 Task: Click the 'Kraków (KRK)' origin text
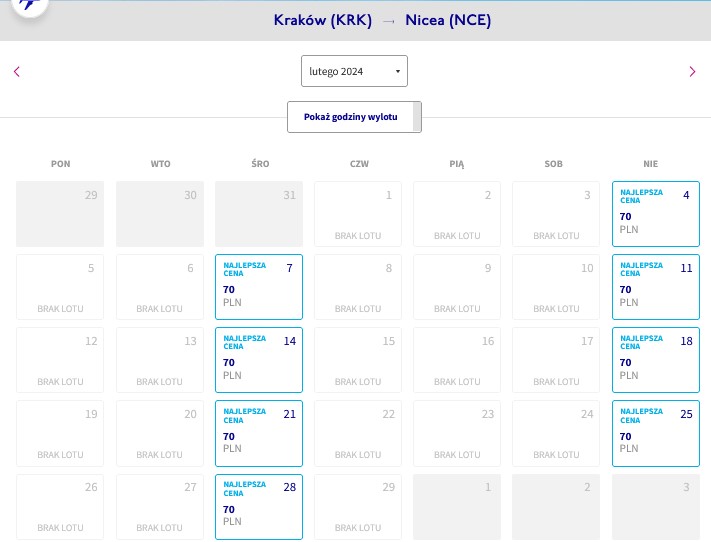coord(323,20)
